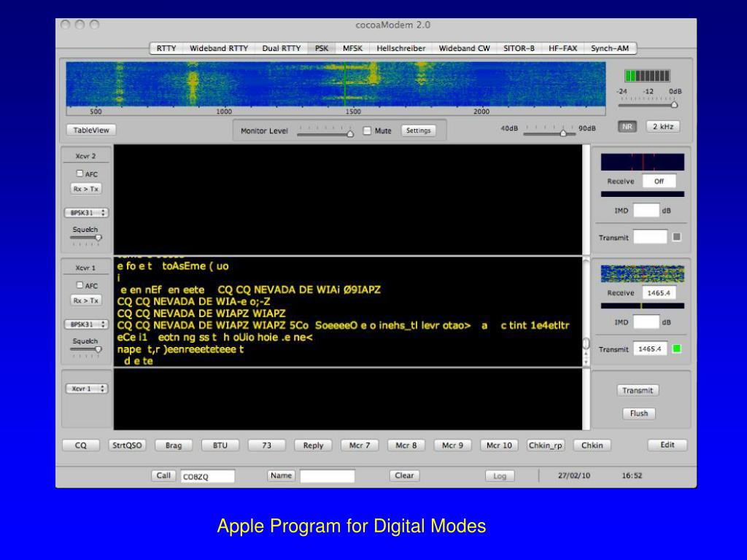Screen dimensions: 747x560
Task: Click the Xcvr 1 Transmit field showing 1465.4
Action: [x=650, y=349]
